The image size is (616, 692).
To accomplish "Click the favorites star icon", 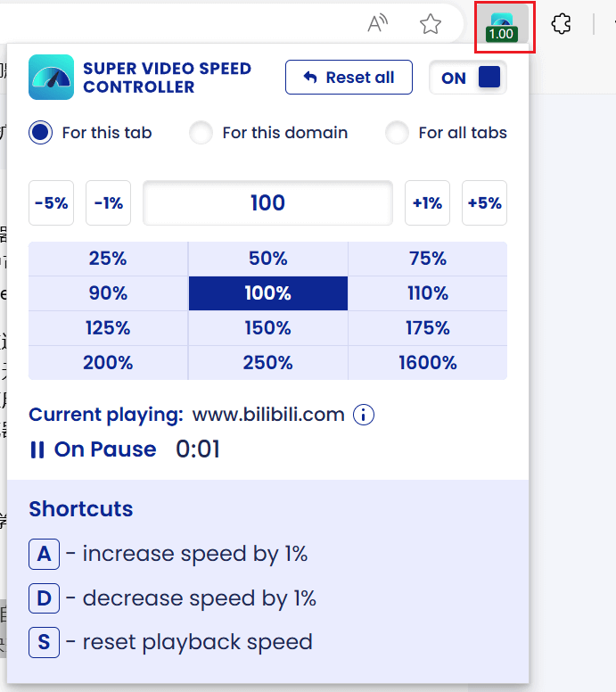I will point(431,24).
